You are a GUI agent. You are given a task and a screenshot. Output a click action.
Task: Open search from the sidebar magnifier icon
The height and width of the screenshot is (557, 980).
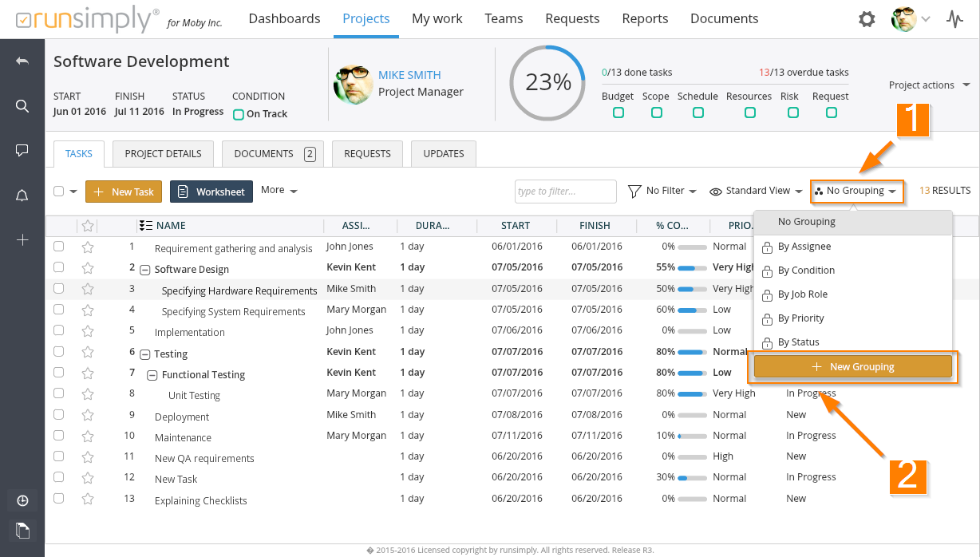click(22, 106)
